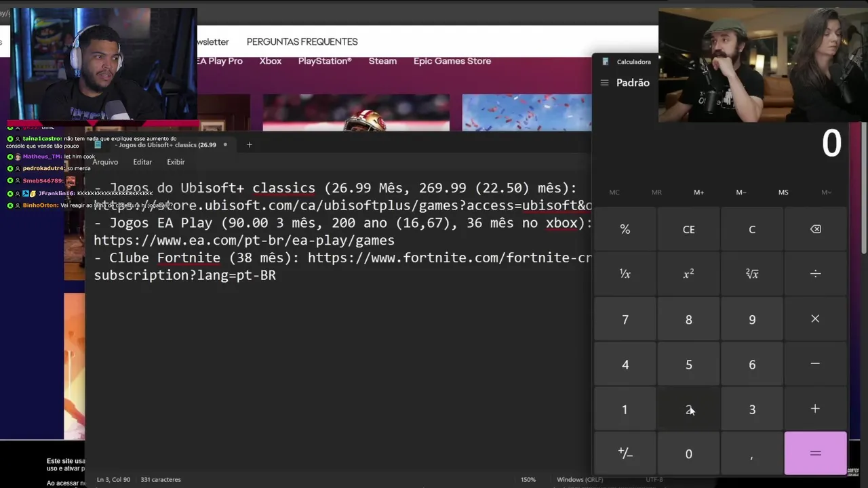Click the Jogos EA Play line in Notepad
Viewport: 868px width, 488px height.
tap(343, 223)
